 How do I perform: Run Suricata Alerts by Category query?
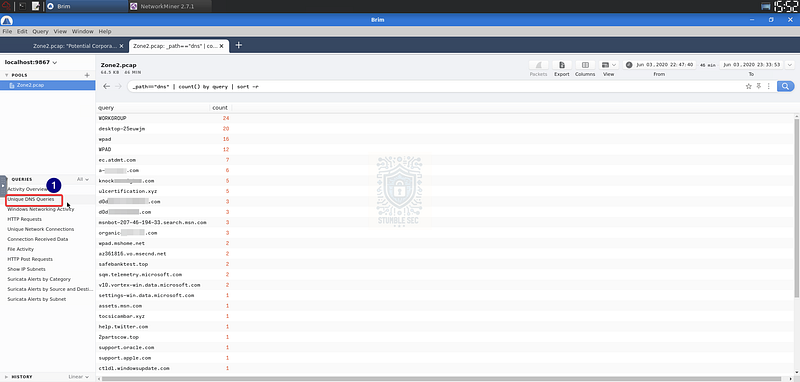pyautogui.click(x=39, y=279)
